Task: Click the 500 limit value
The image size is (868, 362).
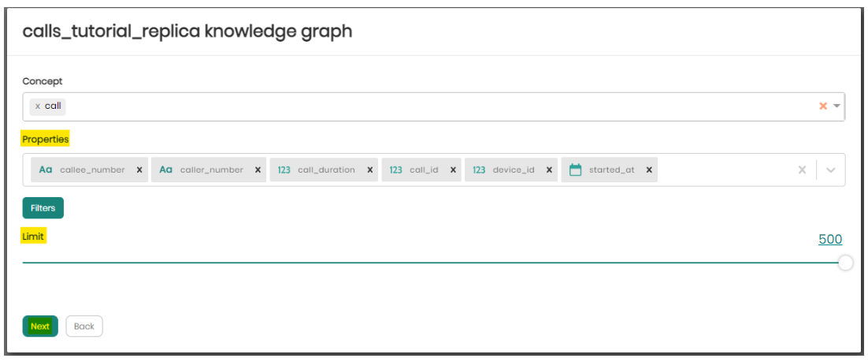Action: (830, 240)
